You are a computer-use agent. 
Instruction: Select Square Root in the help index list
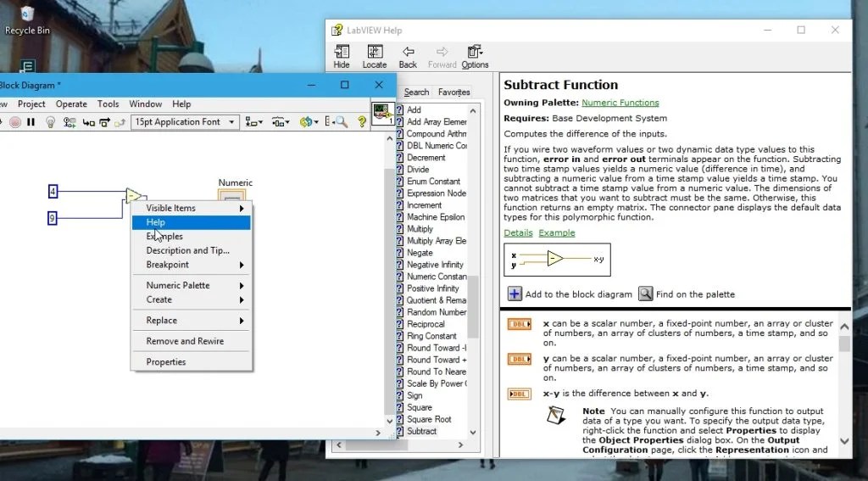pos(429,419)
